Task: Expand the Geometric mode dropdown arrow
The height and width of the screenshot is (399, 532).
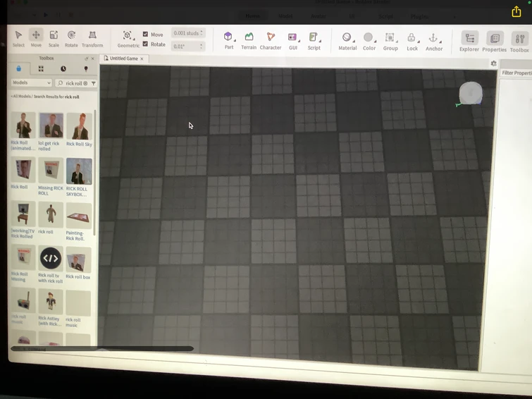Action: 134,39
